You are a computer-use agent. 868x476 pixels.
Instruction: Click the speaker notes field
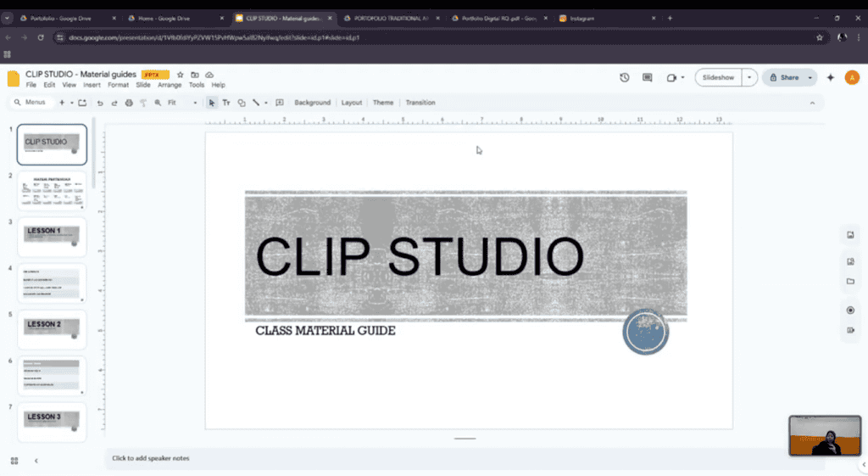click(465, 459)
